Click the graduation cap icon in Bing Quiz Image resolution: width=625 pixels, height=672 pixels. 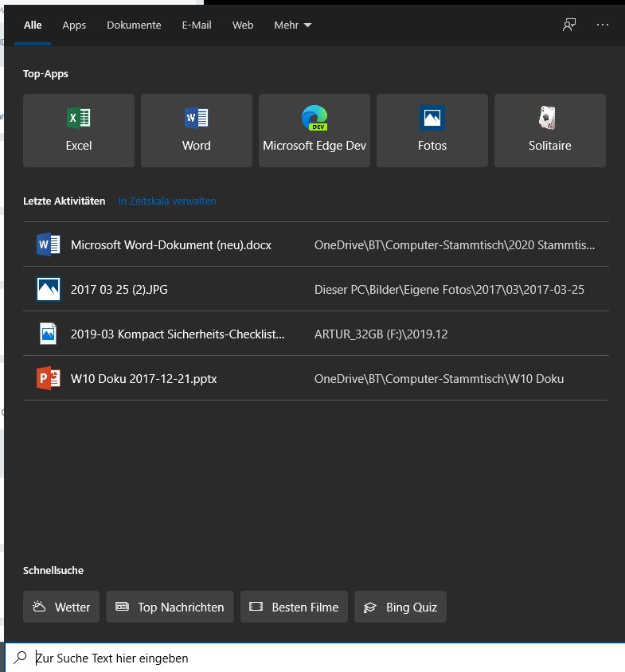point(370,608)
